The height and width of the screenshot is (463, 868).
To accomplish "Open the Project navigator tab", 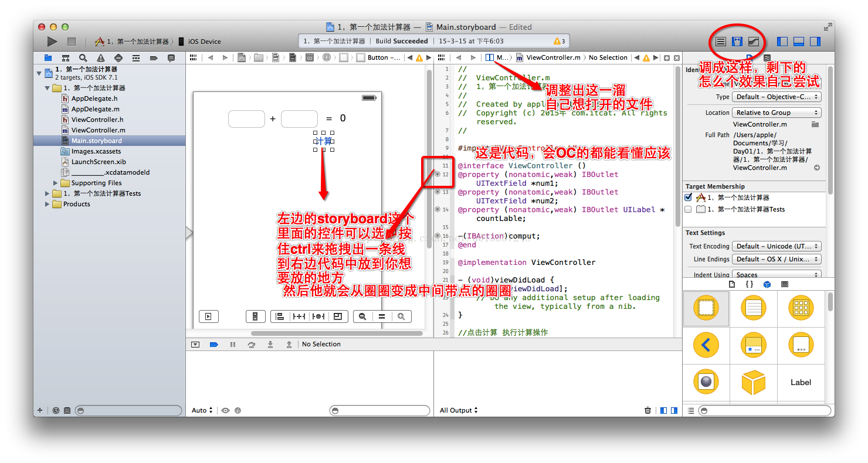I will coord(48,58).
